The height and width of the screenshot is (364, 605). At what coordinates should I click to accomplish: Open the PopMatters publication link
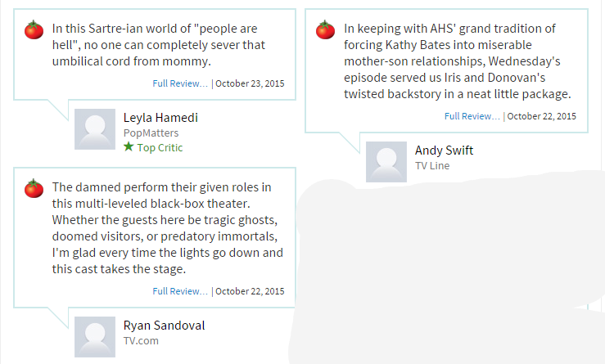pyautogui.click(x=151, y=133)
